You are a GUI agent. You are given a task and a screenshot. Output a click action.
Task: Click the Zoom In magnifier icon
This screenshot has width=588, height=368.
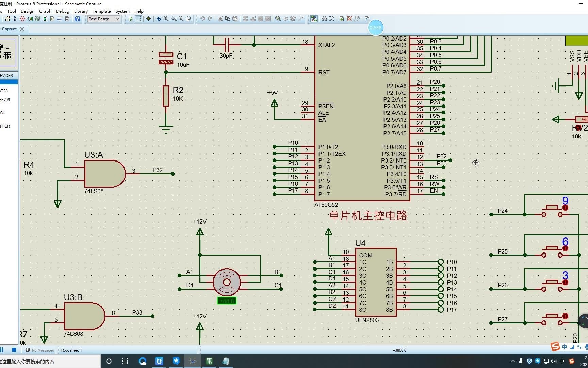pos(166,19)
